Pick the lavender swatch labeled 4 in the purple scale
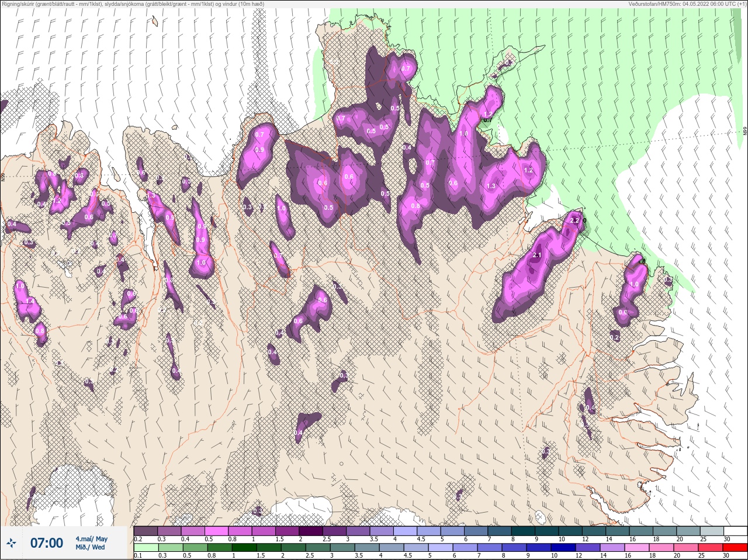The height and width of the screenshot is (560, 748). pos(405,531)
